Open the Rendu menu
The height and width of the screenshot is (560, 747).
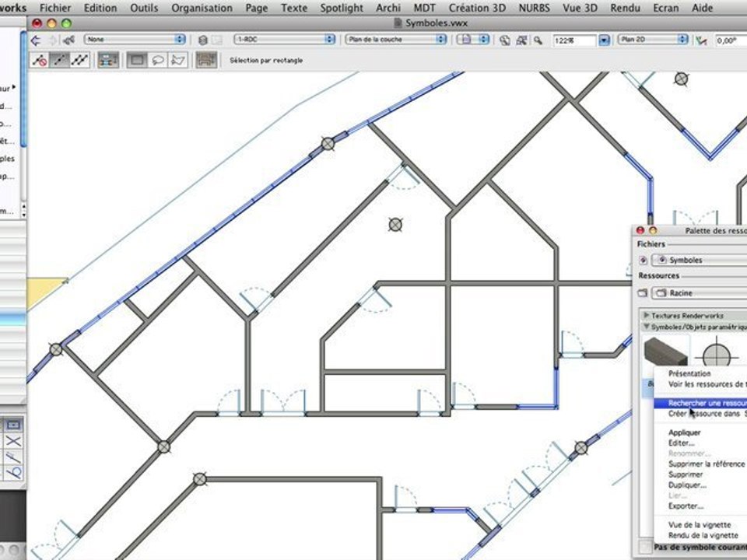(625, 8)
